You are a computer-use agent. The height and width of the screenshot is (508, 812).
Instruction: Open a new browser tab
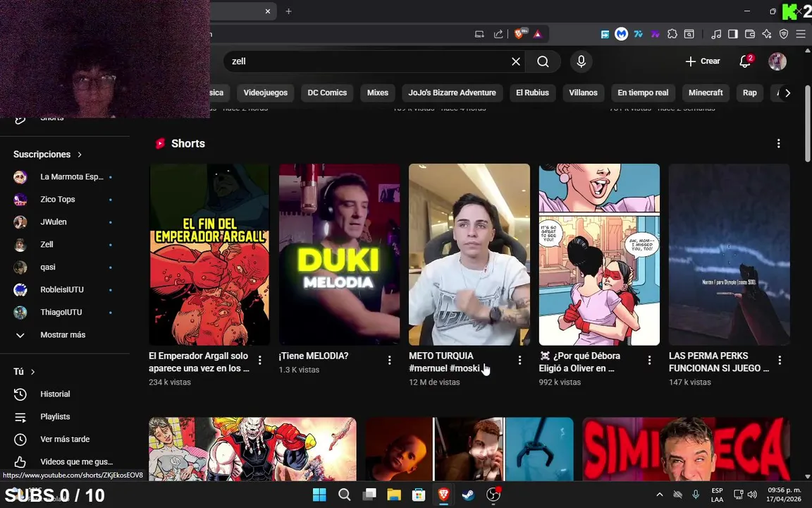pyautogui.click(x=288, y=11)
